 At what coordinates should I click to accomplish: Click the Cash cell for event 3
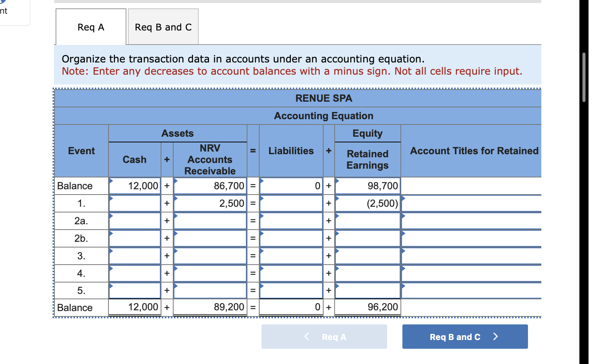click(135, 256)
